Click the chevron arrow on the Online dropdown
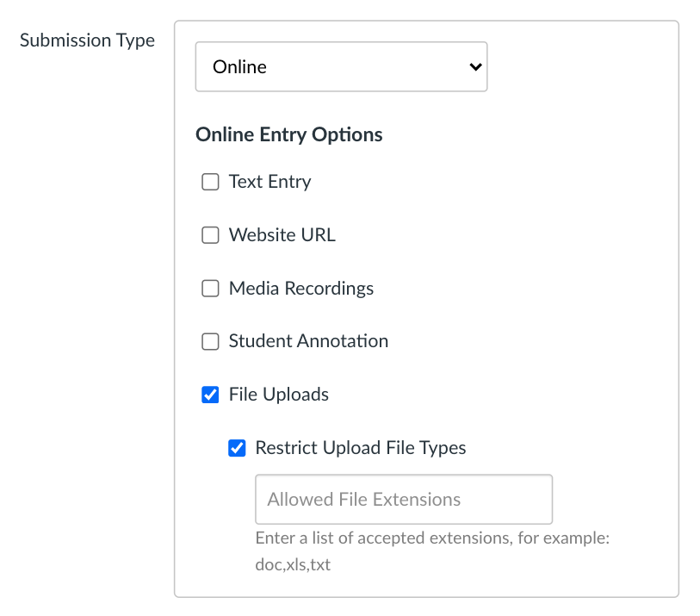 pyautogui.click(x=474, y=67)
